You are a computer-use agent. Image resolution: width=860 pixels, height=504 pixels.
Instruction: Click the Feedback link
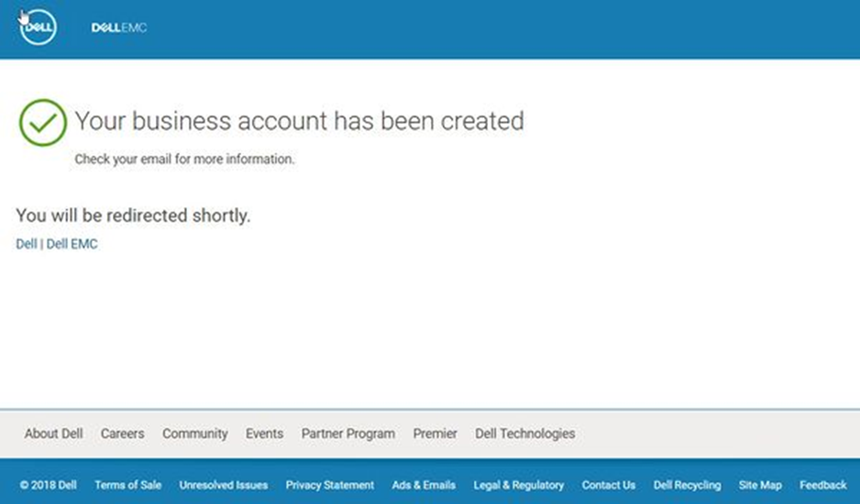click(x=822, y=485)
